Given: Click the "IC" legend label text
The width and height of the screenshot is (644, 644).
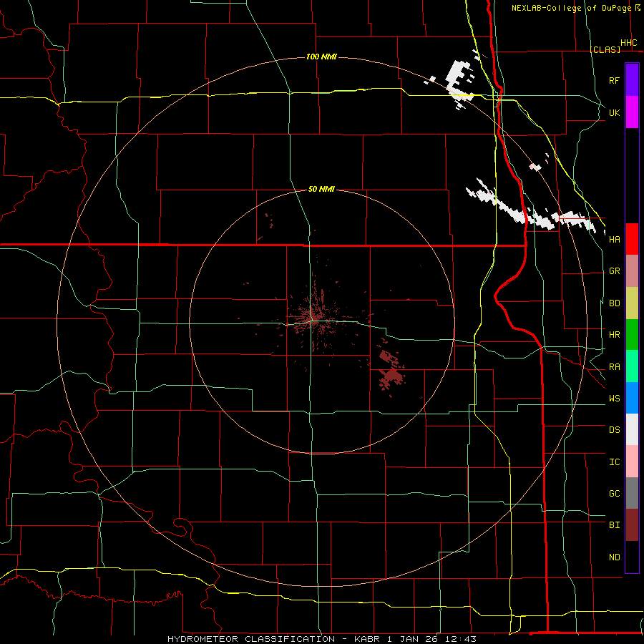Looking at the screenshot, I should [614, 462].
